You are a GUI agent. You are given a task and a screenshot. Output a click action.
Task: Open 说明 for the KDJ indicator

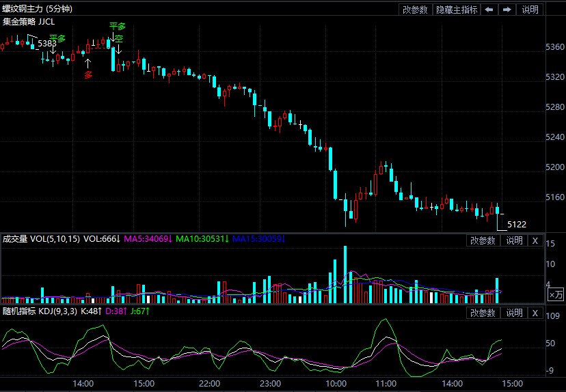(514, 313)
